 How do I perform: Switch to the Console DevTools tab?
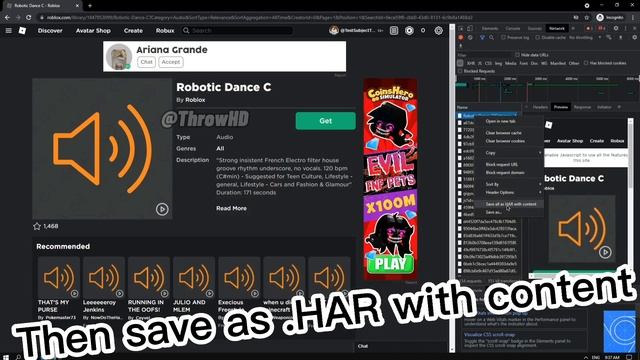tap(513, 28)
